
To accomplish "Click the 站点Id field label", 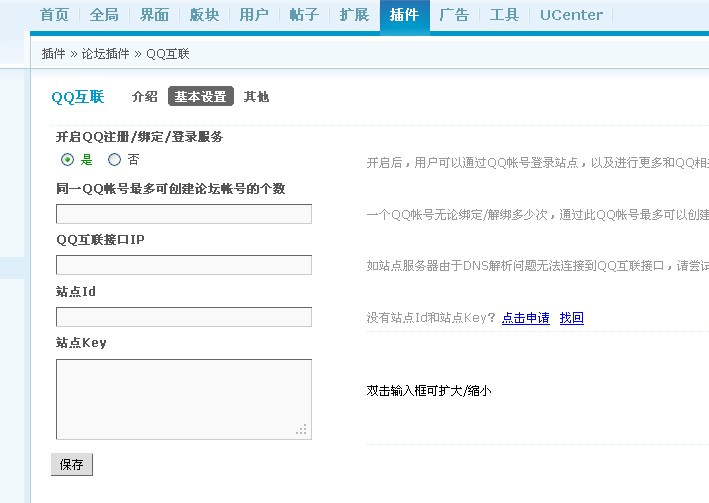I will [x=76, y=292].
